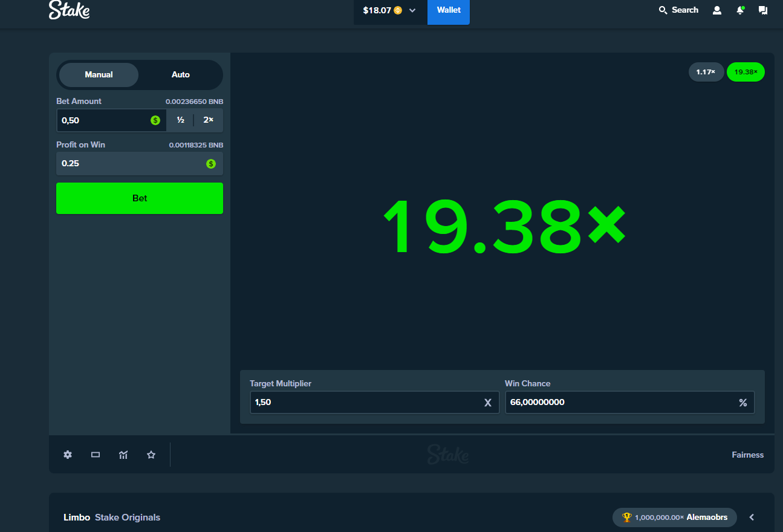Click the $18.07 balance amount
Viewport: 783px width, 532px height.
377,10
